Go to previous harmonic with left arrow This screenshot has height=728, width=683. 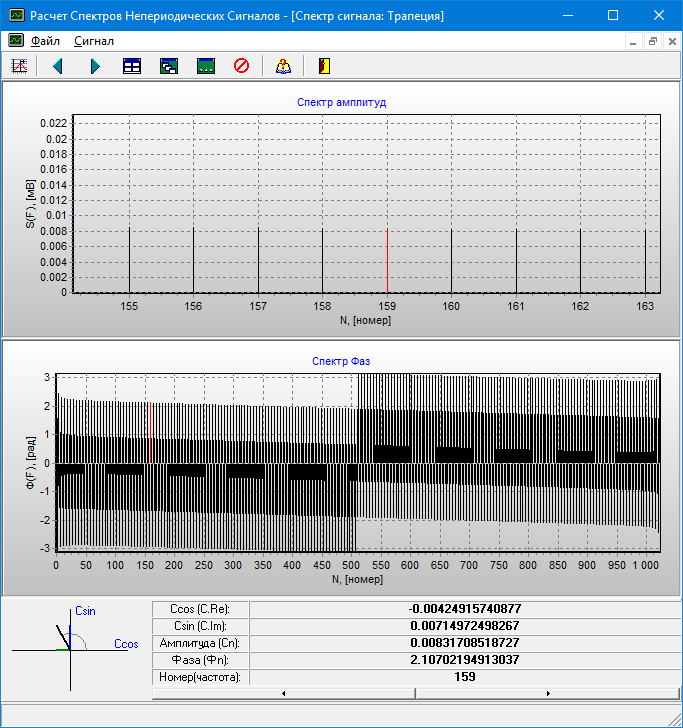pos(57,66)
